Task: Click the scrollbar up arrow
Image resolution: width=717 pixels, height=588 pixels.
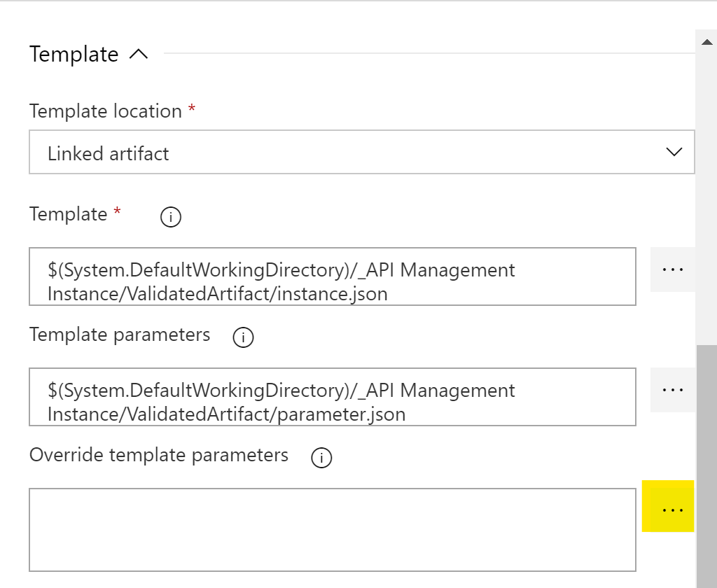Action: click(706, 43)
